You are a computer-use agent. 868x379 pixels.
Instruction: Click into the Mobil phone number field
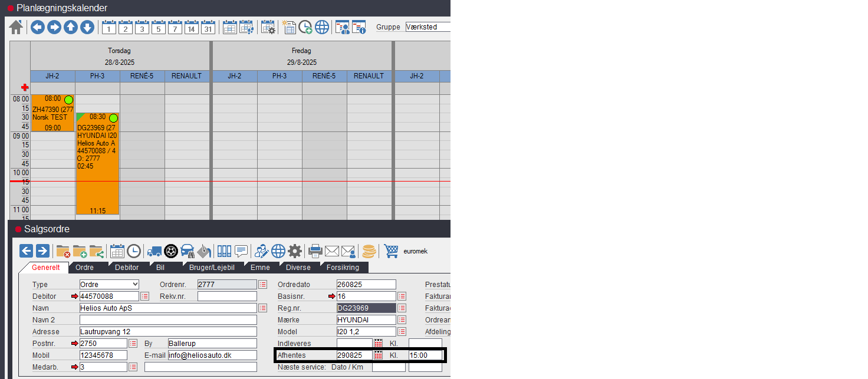coord(103,355)
